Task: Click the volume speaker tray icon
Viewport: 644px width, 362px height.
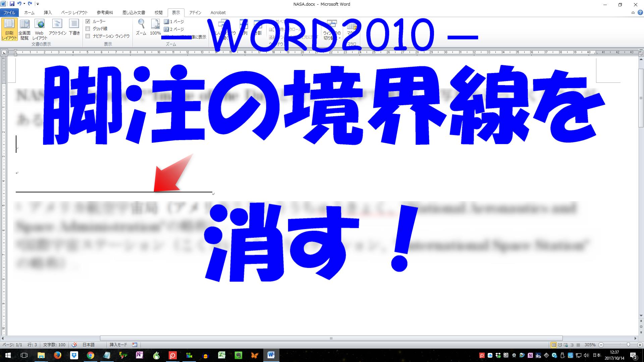Action: tap(587, 355)
